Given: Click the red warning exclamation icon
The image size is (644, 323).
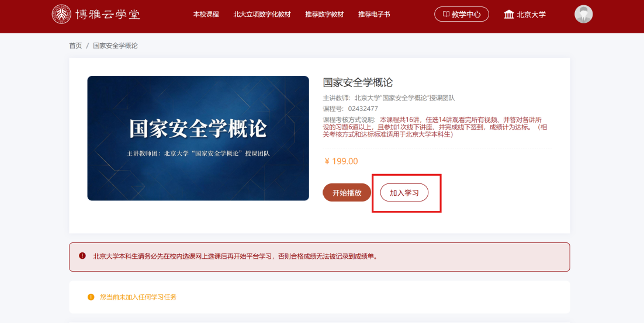Looking at the screenshot, I should click(x=82, y=256).
